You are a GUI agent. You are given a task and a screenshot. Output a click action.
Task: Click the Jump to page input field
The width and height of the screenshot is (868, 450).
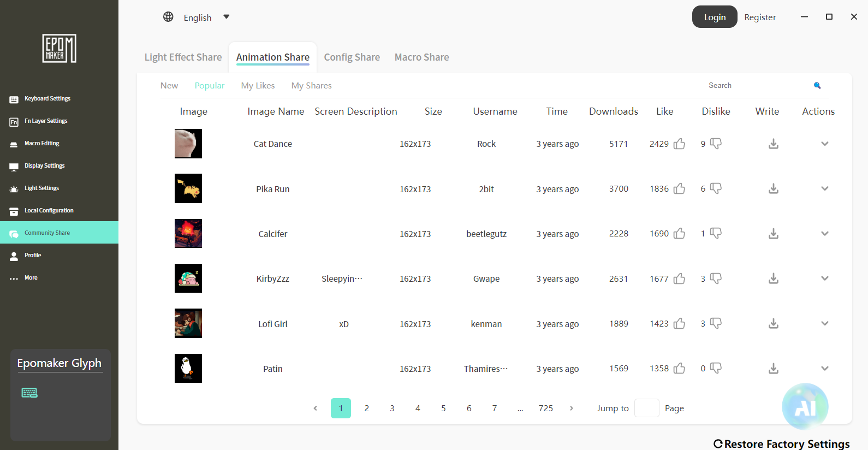646,408
